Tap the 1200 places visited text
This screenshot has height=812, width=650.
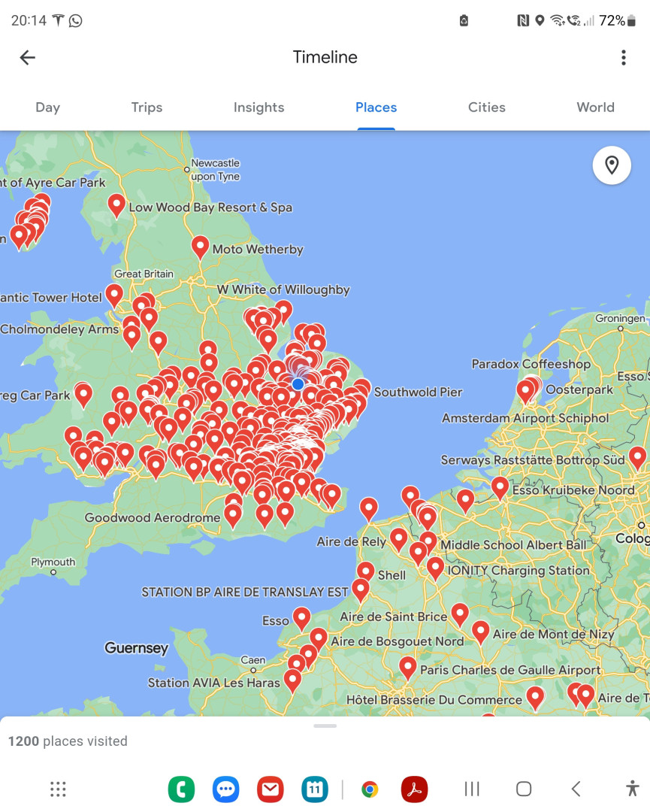68,741
